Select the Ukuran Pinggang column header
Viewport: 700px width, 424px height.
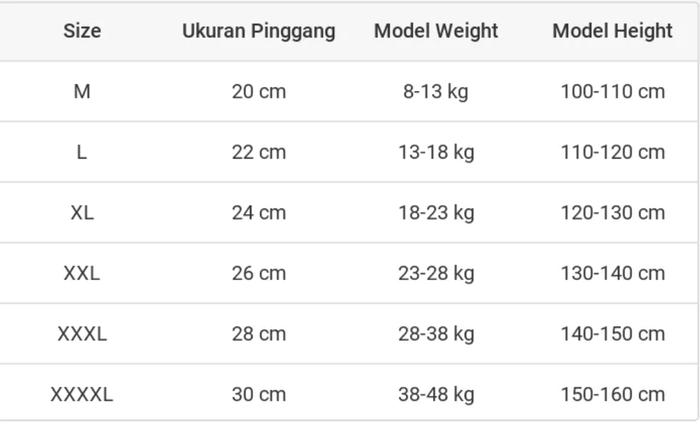pos(259,31)
